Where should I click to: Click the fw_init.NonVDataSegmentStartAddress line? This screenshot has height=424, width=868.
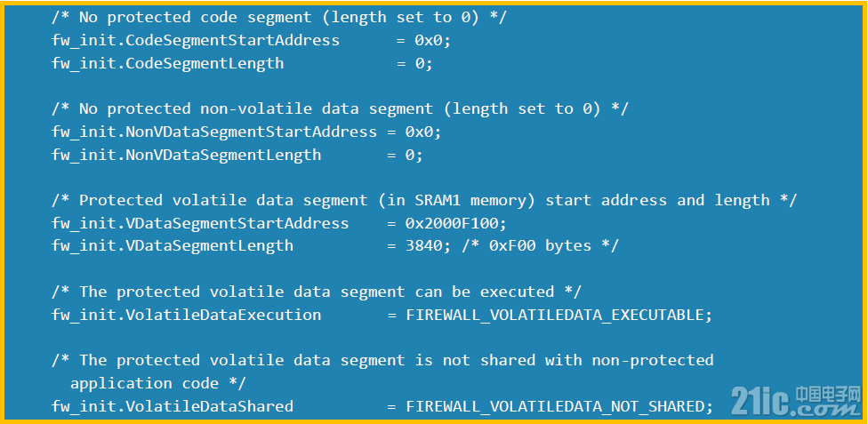(247, 132)
